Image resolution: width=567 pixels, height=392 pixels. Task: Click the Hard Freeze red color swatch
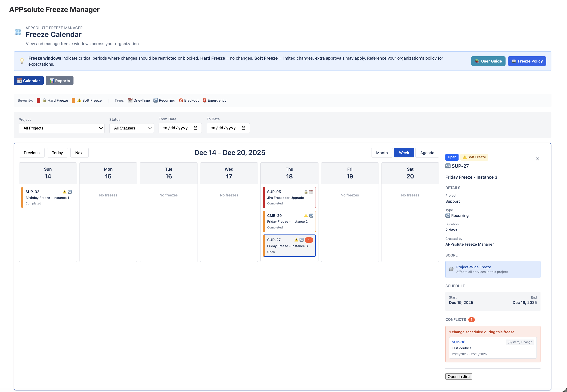tap(39, 101)
